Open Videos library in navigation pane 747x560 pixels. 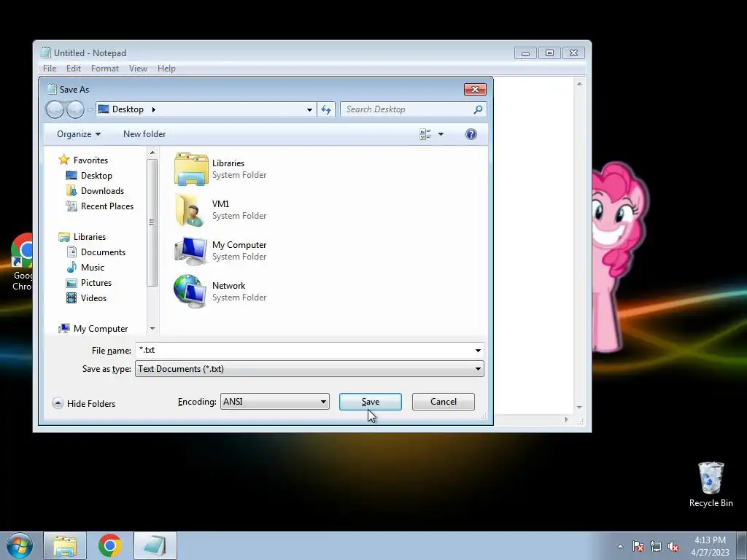point(93,298)
